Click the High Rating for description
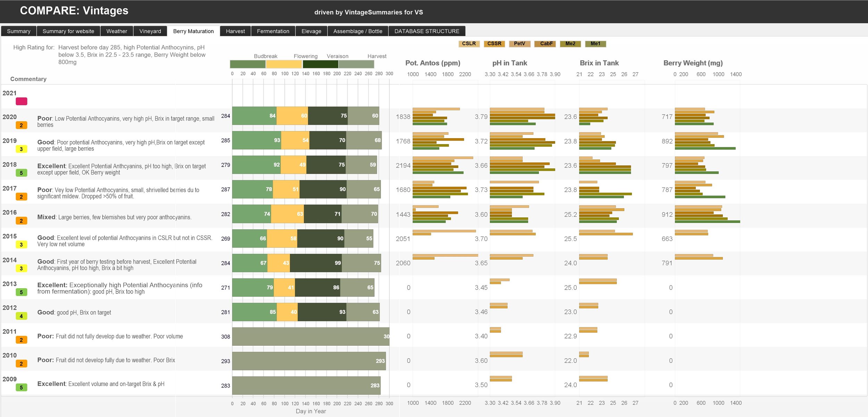Viewport: 868px width, 417px height. coord(132,55)
